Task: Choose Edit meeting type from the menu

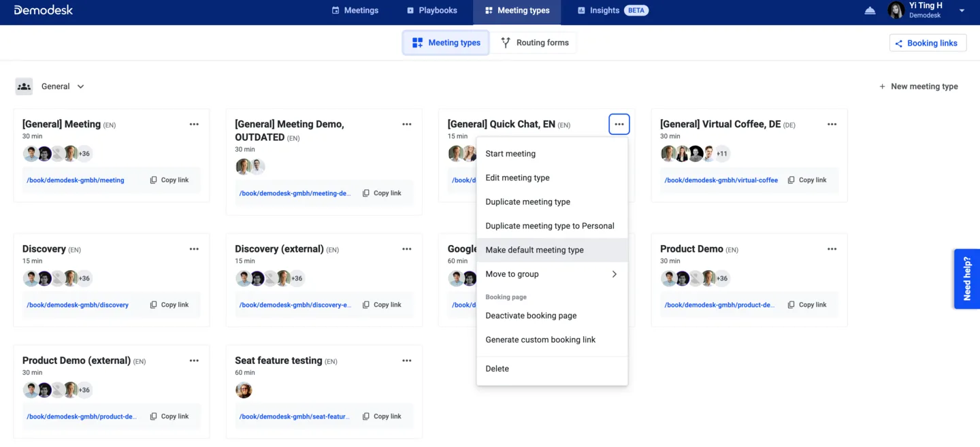Action: [552, 178]
